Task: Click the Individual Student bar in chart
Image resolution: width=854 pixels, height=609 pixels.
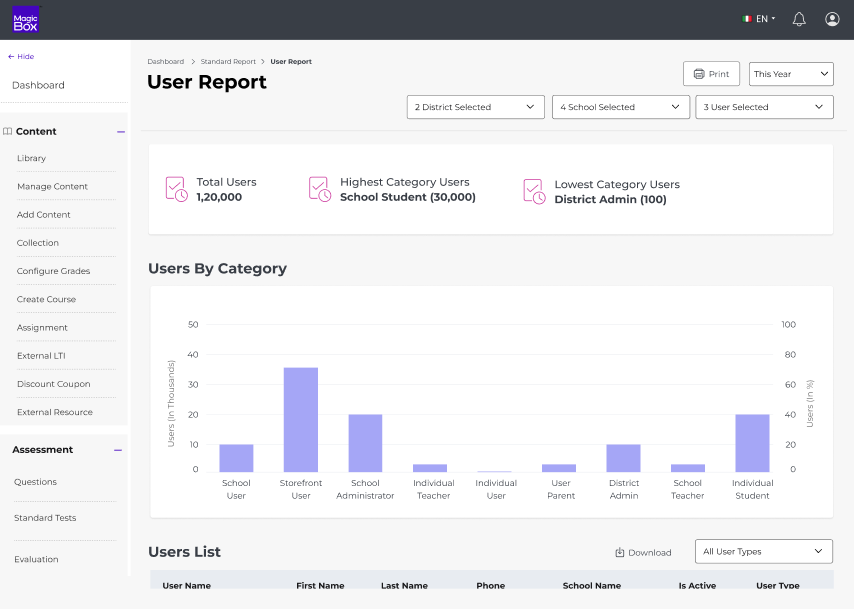Action: (752, 443)
